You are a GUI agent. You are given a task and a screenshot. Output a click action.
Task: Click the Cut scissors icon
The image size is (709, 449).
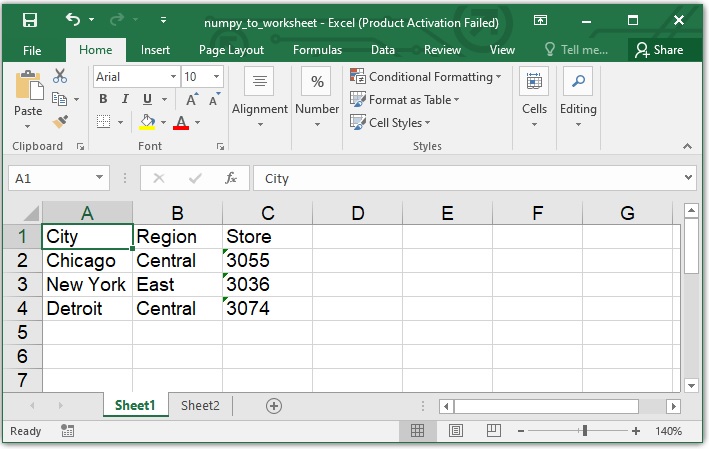(x=60, y=75)
